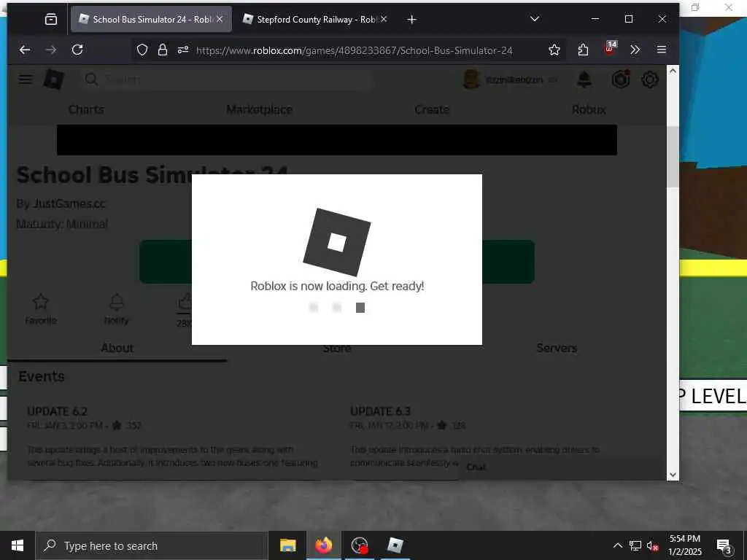The image size is (747, 560).
Task: Open the Windows Start menu
Action: click(x=18, y=545)
